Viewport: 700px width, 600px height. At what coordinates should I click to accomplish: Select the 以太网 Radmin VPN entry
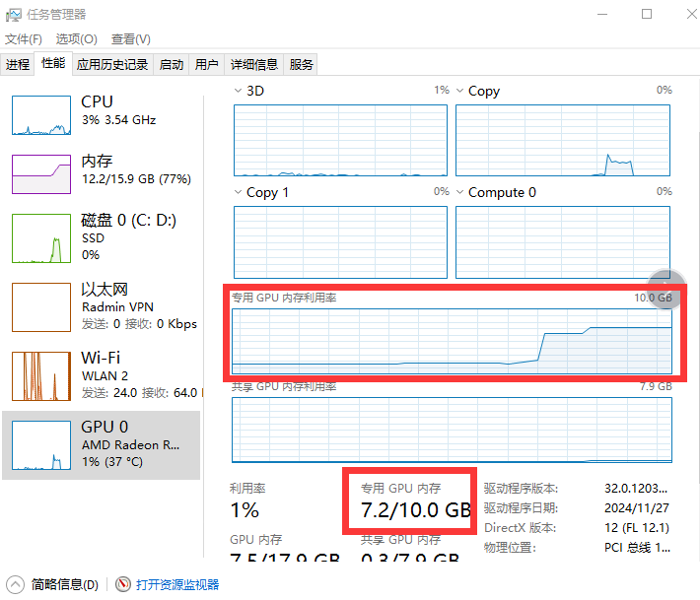(x=40, y=307)
